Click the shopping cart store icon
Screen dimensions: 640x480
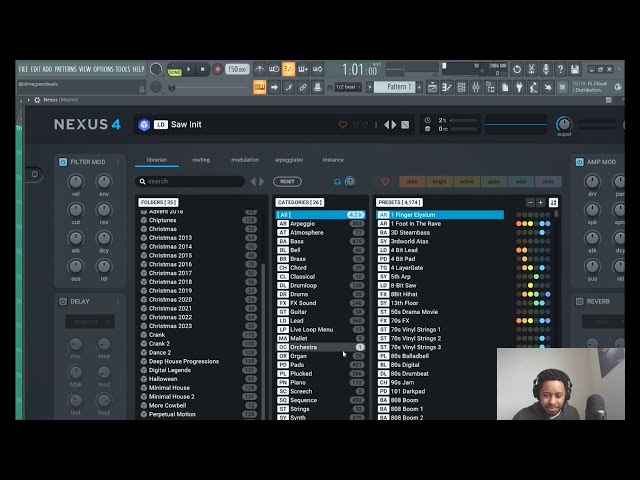(x=562, y=87)
